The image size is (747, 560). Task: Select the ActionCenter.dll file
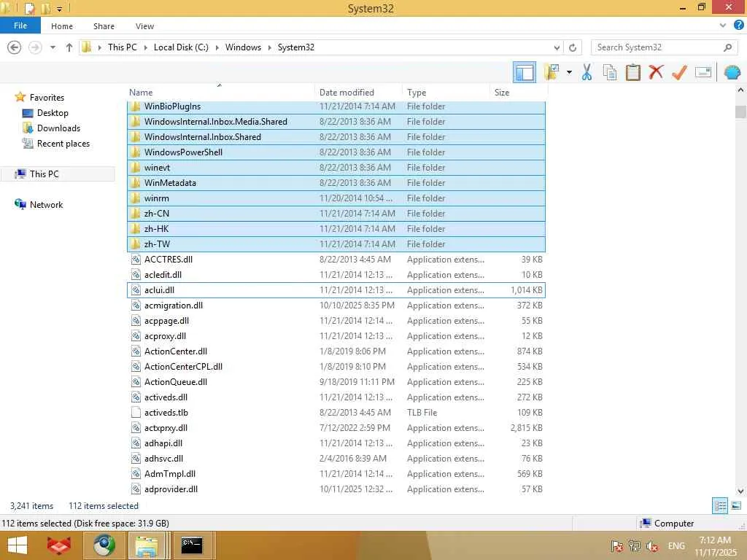[336, 351]
